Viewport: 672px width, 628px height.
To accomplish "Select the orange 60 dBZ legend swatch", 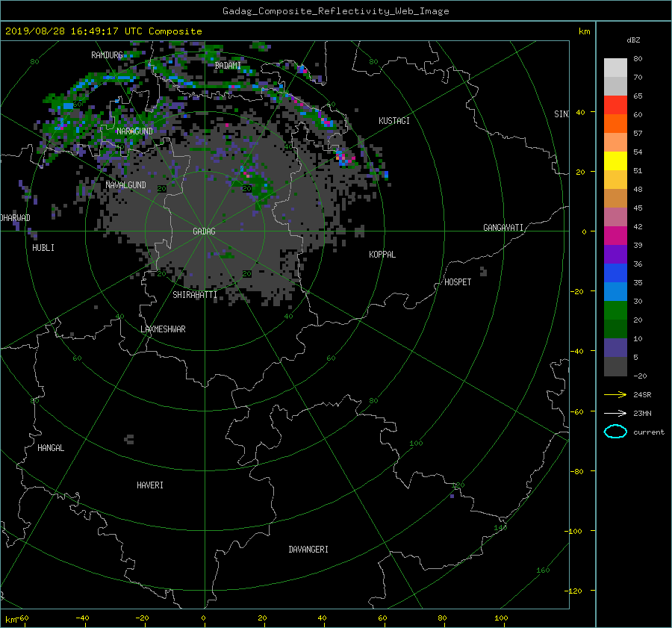I will pyautogui.click(x=615, y=123).
